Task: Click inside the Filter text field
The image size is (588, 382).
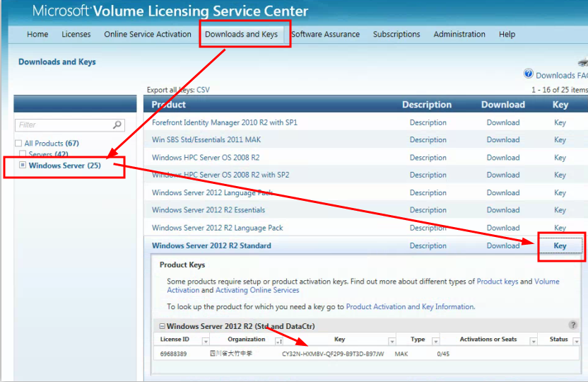Action: point(64,125)
